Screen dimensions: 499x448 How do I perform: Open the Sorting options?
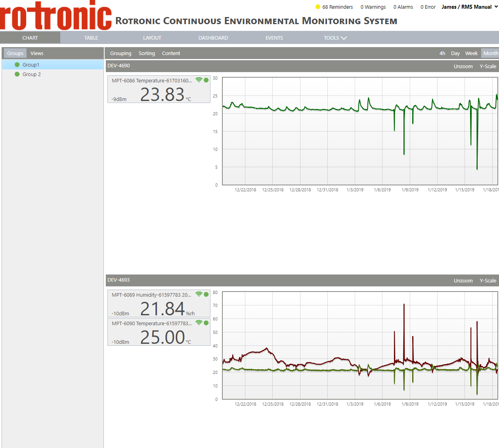[147, 53]
